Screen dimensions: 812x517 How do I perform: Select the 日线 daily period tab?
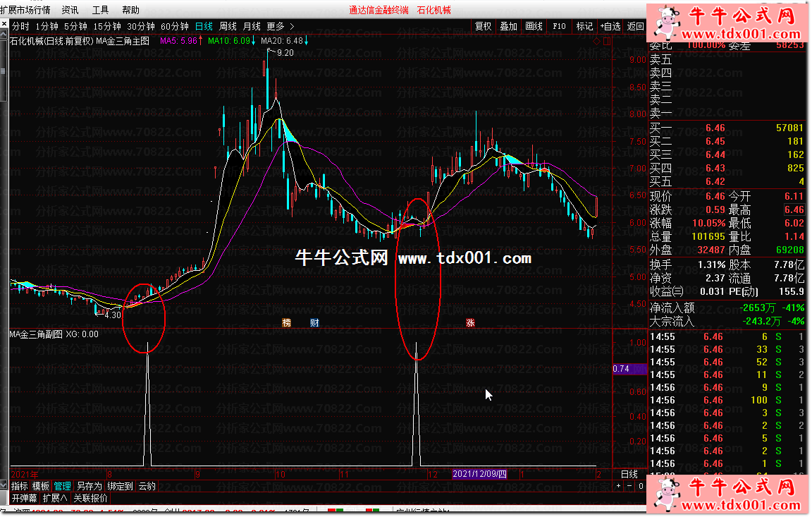[x=204, y=26]
